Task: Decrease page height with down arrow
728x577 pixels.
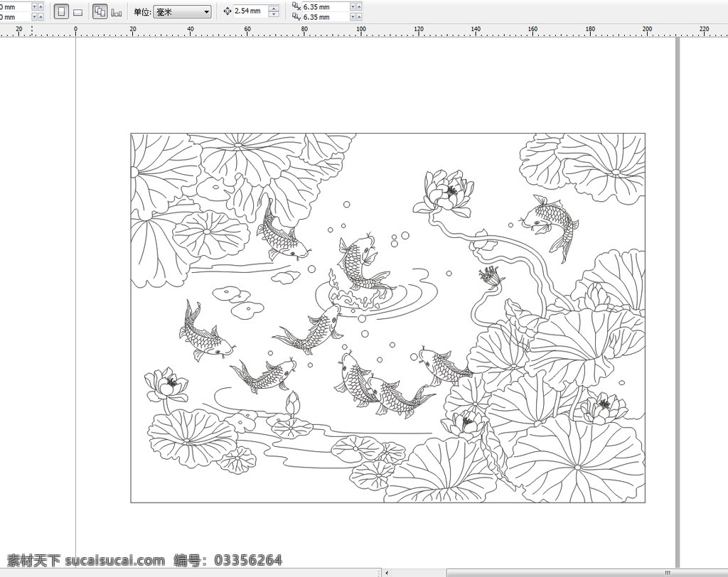Action: click(x=34, y=17)
